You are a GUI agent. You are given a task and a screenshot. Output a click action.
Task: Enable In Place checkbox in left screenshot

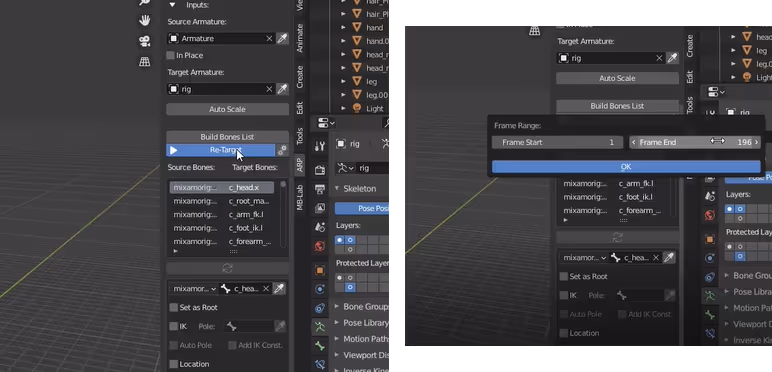pos(170,55)
